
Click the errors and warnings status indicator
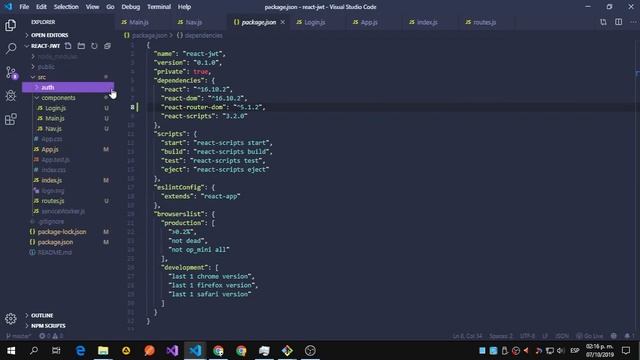(51, 336)
